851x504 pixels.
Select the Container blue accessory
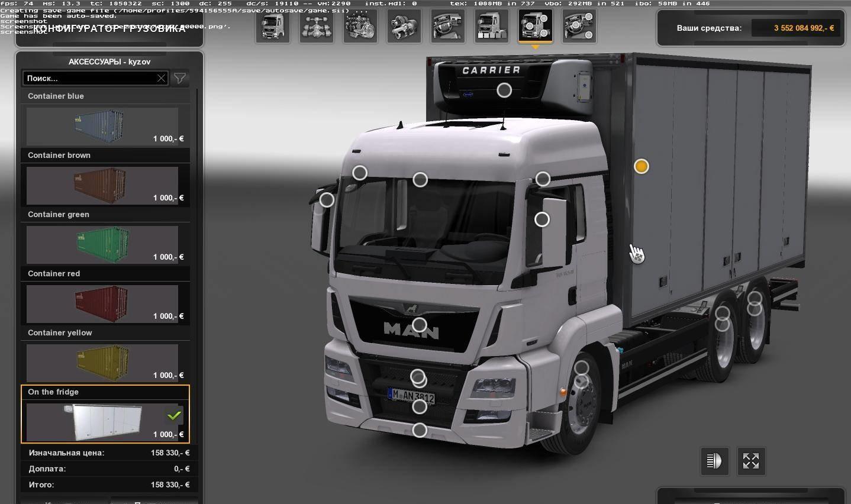102,126
